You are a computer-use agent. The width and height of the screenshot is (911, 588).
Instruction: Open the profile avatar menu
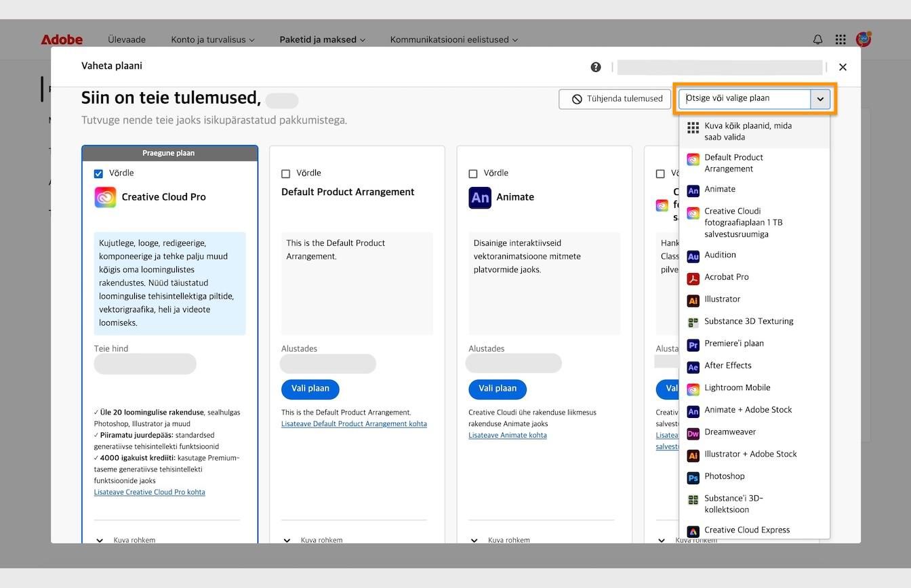864,39
